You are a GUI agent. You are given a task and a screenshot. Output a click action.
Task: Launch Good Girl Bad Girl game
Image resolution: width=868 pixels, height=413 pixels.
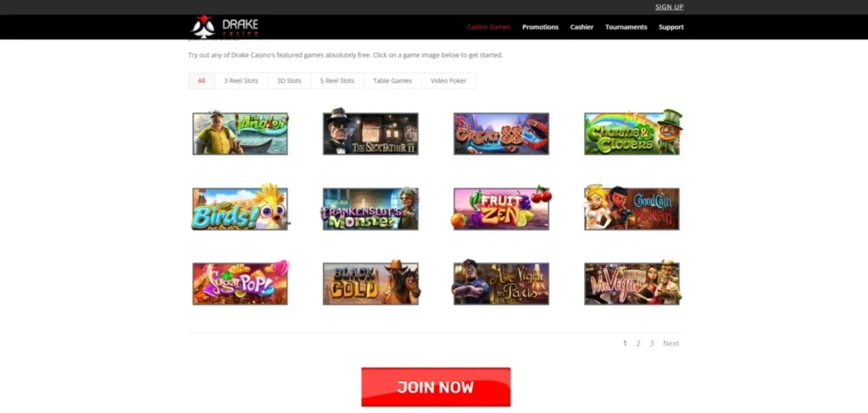point(632,208)
